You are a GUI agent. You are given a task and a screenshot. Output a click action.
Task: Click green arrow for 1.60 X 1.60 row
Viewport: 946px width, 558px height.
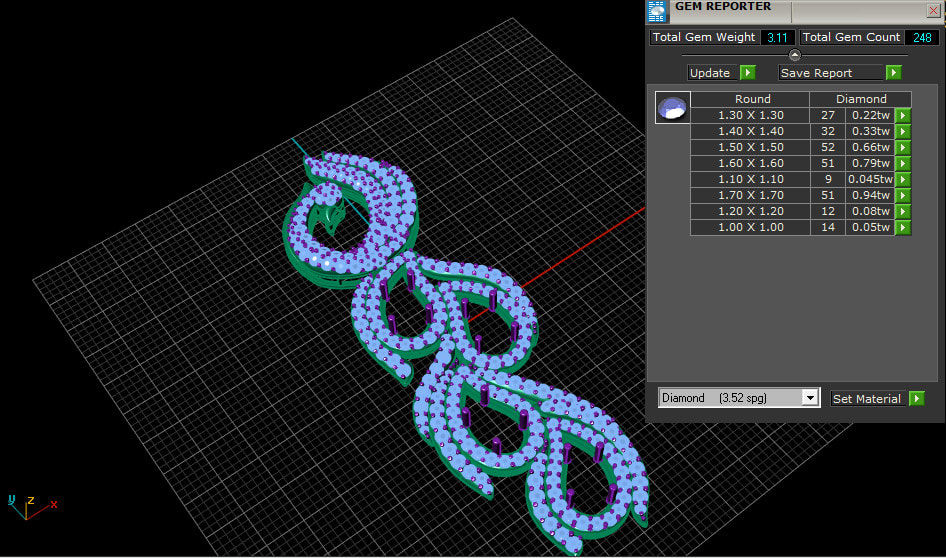[902, 163]
